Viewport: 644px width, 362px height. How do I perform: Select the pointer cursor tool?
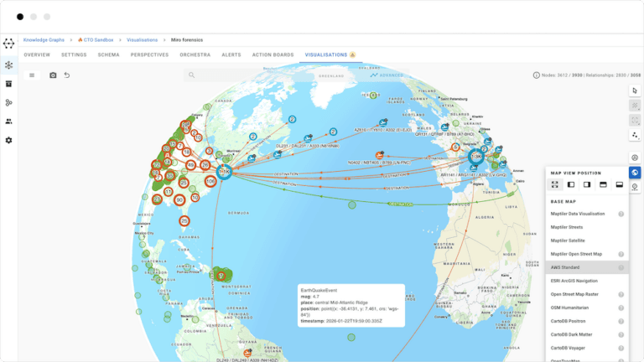pyautogui.click(x=635, y=90)
